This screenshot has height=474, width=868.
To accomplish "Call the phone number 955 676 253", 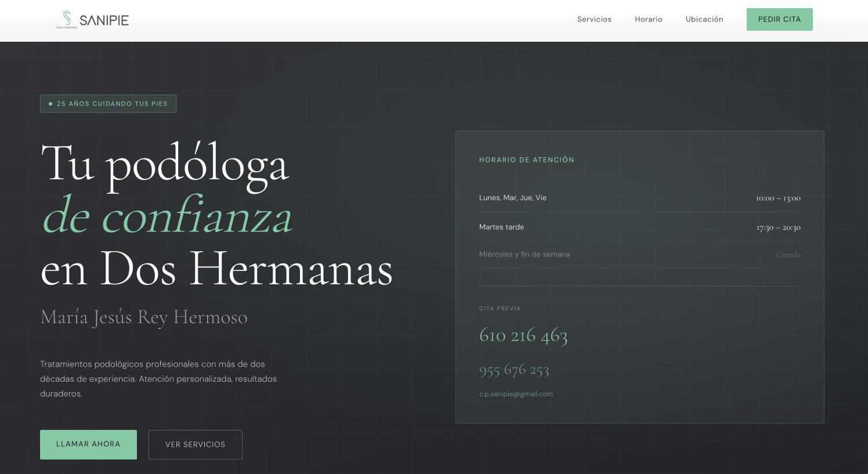I will pos(514,370).
